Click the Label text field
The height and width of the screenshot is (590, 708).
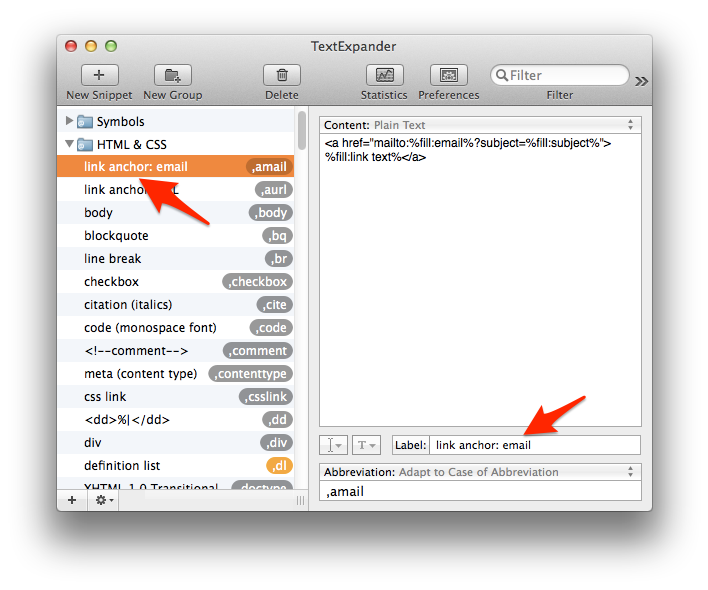point(535,445)
